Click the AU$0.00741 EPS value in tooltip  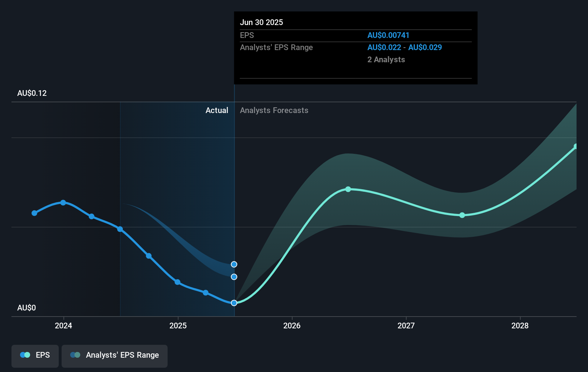coord(388,35)
